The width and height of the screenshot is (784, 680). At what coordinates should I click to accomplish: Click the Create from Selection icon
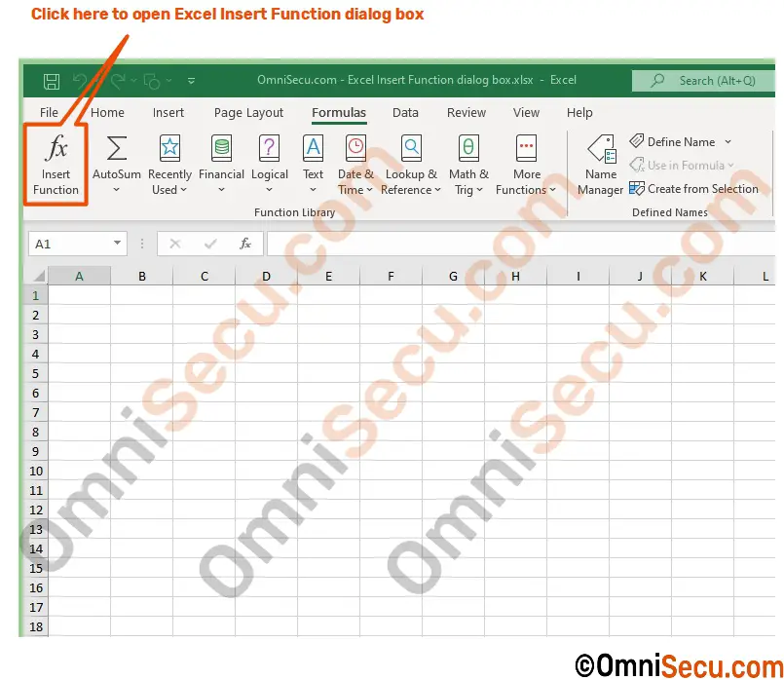pyautogui.click(x=637, y=188)
